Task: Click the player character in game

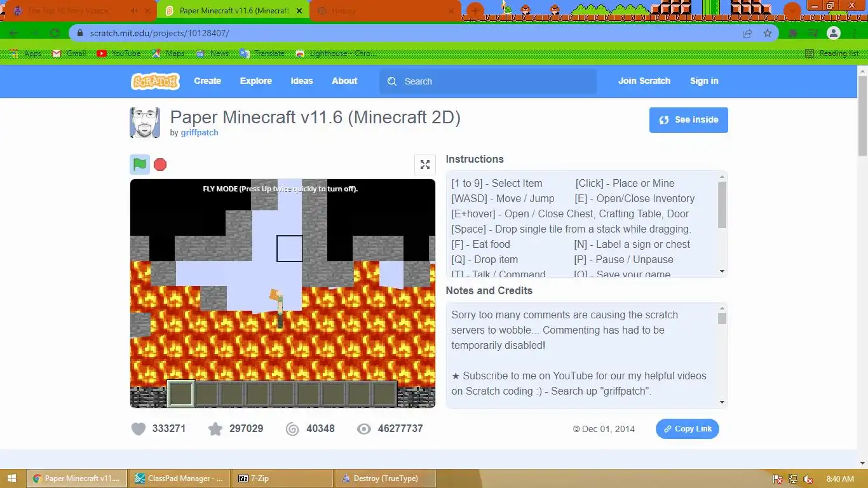Action: [x=278, y=308]
